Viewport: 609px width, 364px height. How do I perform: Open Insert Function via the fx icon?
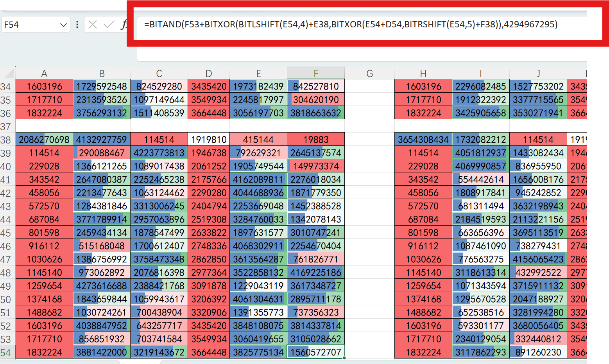124,25
